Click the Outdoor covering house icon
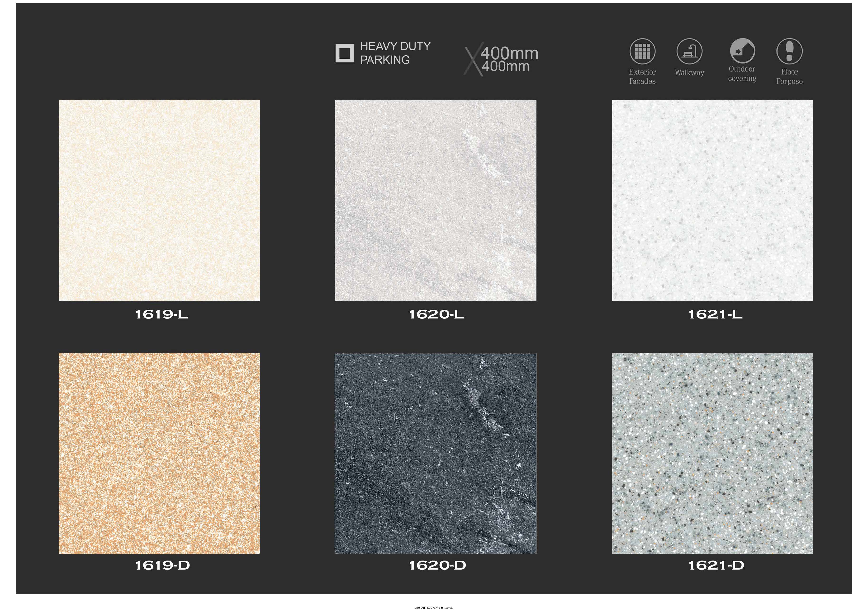 pyautogui.click(x=742, y=51)
